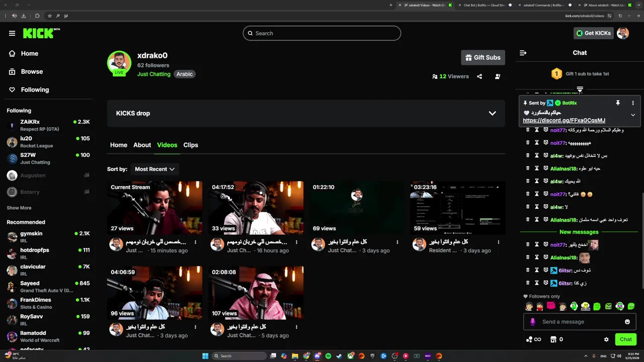Open the Most Recent sort dropdown
Image resolution: width=644 pixels, height=362 pixels.
[x=154, y=169]
